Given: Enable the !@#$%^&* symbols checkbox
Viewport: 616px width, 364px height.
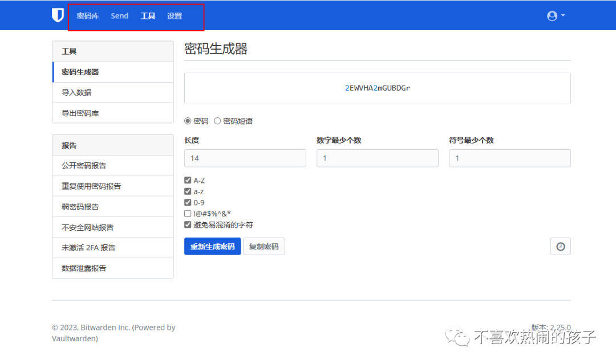Looking at the screenshot, I should click(188, 214).
